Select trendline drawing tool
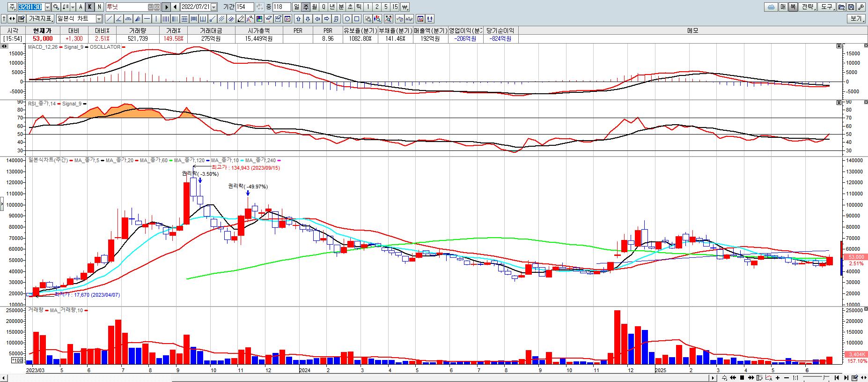Screen dimensions: 868x382 (x=109, y=19)
